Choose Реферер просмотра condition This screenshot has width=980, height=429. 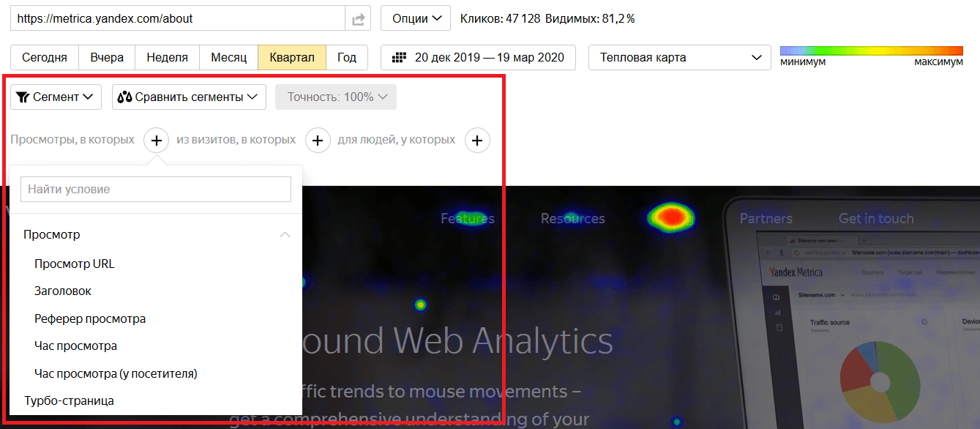(90, 318)
